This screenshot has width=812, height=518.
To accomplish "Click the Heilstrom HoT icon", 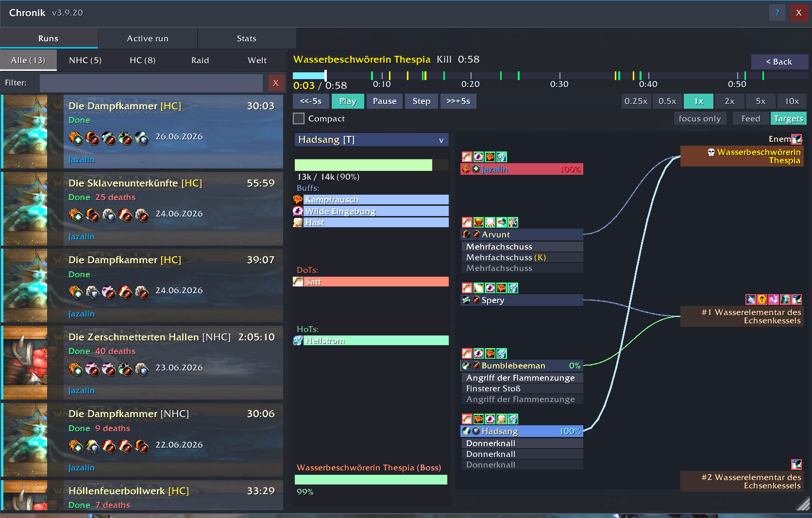I will pyautogui.click(x=298, y=340).
